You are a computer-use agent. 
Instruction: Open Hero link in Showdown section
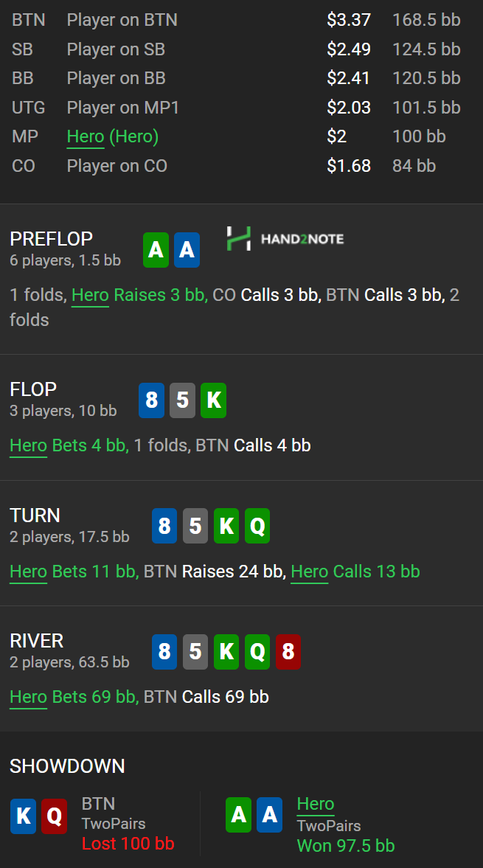click(x=316, y=804)
